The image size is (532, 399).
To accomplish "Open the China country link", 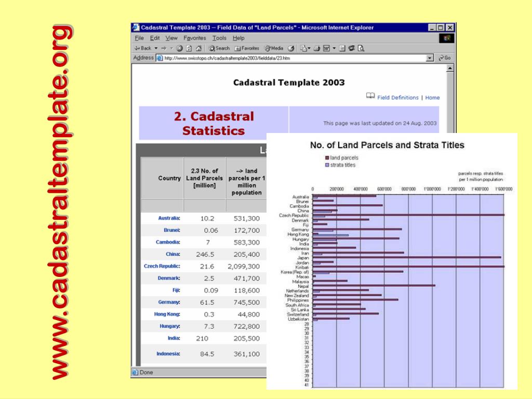I will click(x=173, y=254).
